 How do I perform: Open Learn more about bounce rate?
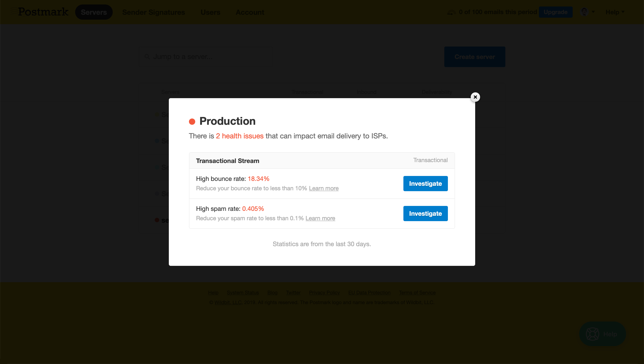[324, 188]
